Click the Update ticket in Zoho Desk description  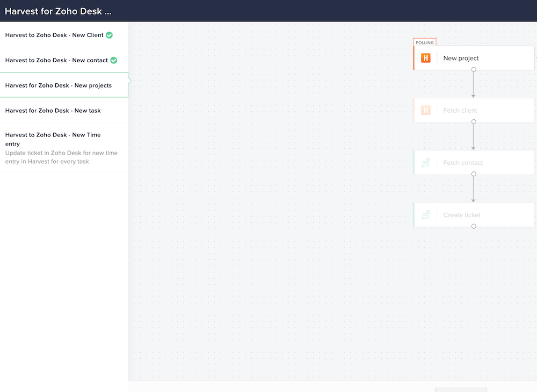click(x=61, y=157)
